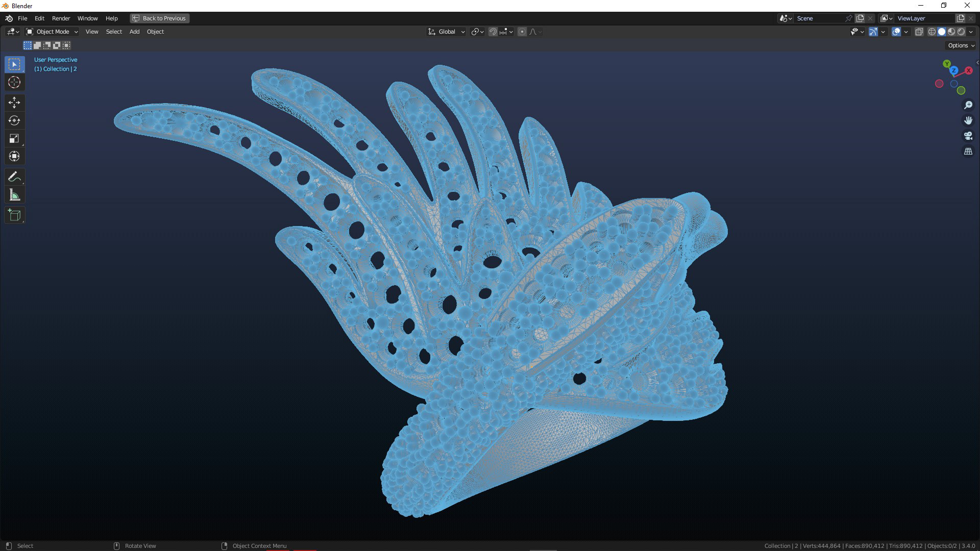This screenshot has height=551, width=980.
Task: Select the Measure tool
Action: pyautogui.click(x=14, y=195)
